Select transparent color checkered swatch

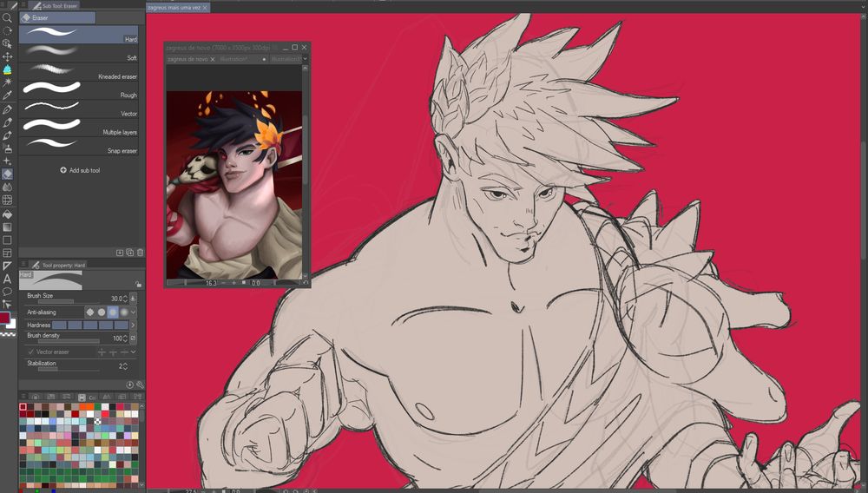(7, 335)
